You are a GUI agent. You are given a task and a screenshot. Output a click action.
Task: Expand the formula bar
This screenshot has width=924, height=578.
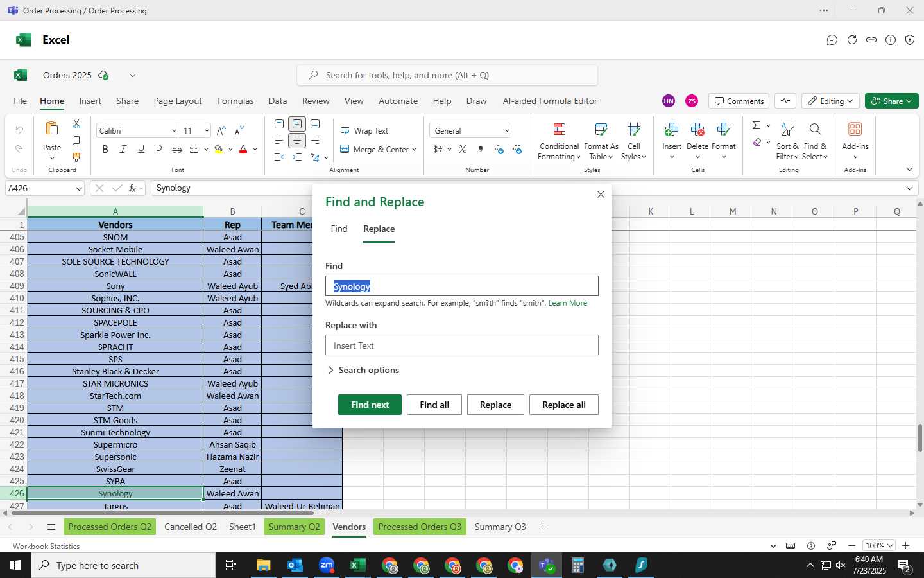pos(909,188)
